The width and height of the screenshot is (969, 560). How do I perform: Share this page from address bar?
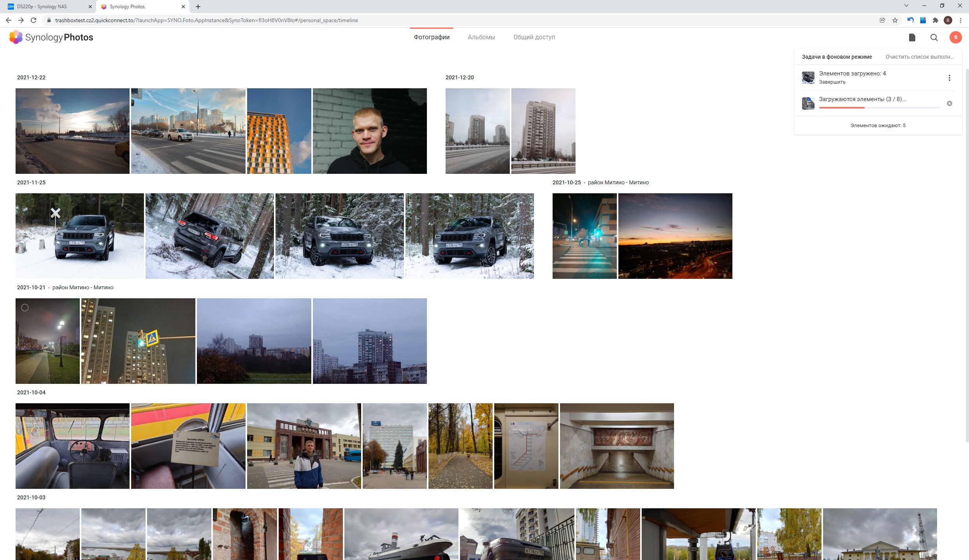click(882, 20)
